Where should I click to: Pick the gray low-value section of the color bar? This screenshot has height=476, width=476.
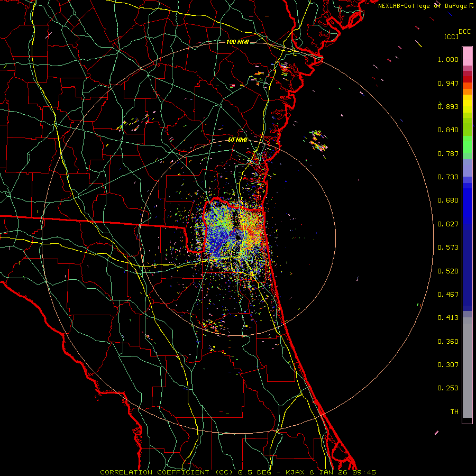pyautogui.click(x=467, y=368)
